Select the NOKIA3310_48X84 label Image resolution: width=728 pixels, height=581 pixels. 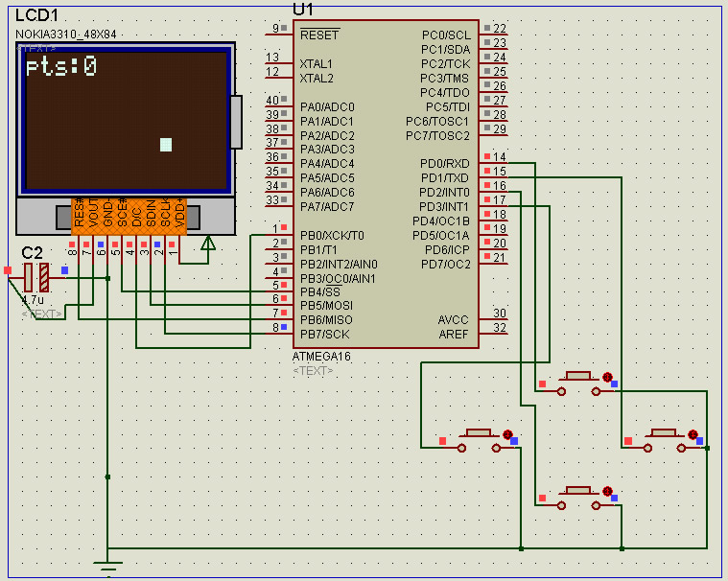[x=66, y=35]
